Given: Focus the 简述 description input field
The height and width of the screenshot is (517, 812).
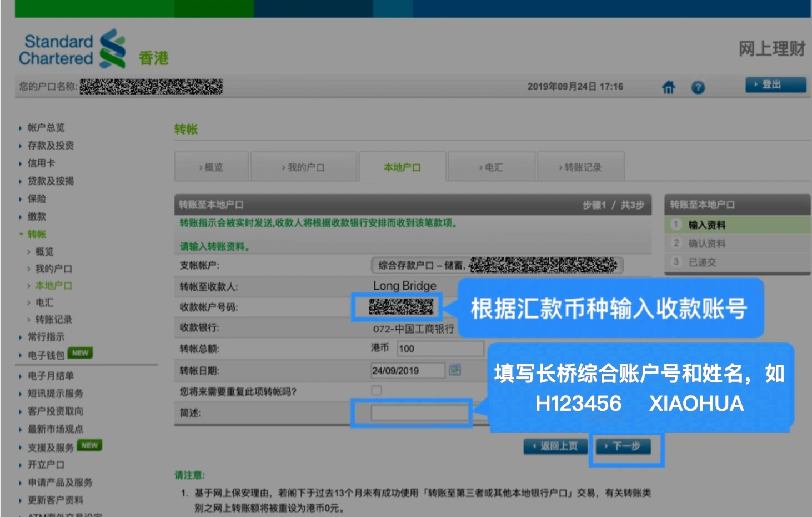Looking at the screenshot, I should [419, 412].
